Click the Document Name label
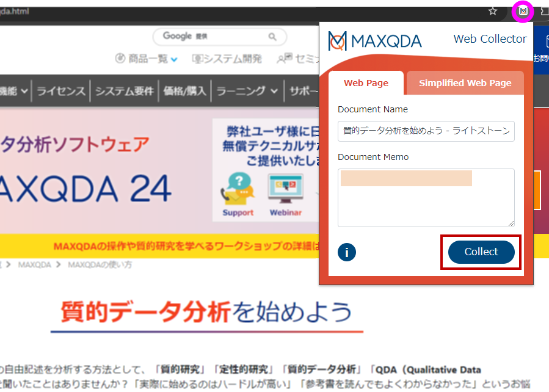The image size is (549, 392). pyautogui.click(x=373, y=109)
